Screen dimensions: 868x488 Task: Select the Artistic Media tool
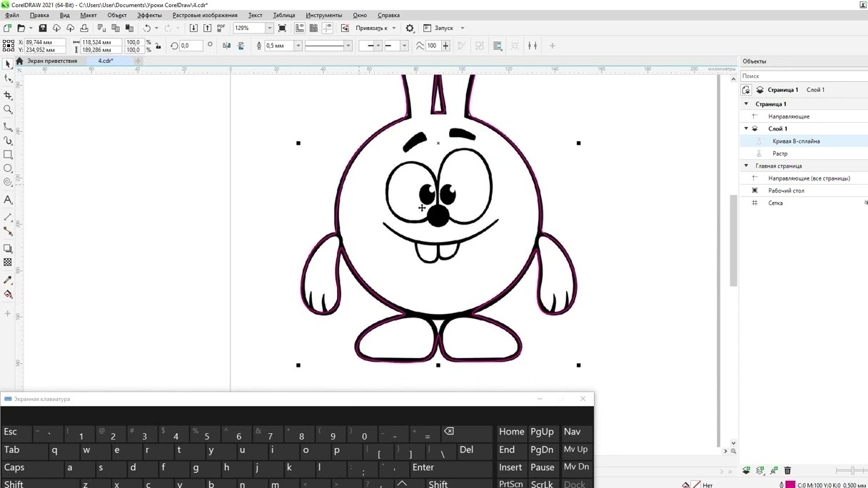point(8,141)
